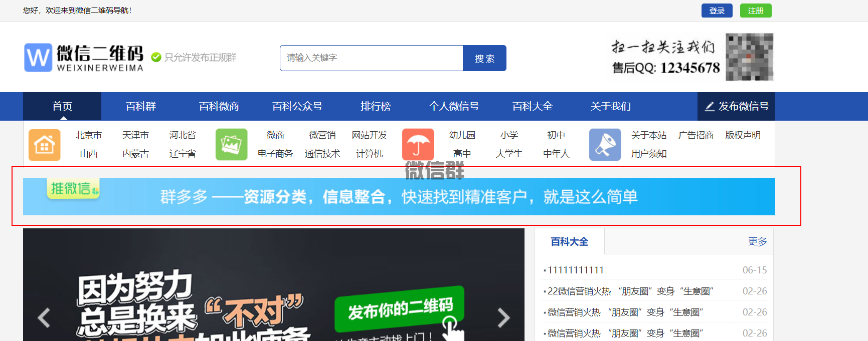The image size is (868, 341).
Task: Switch to the 百科大全 panel tab
Action: [x=569, y=242]
